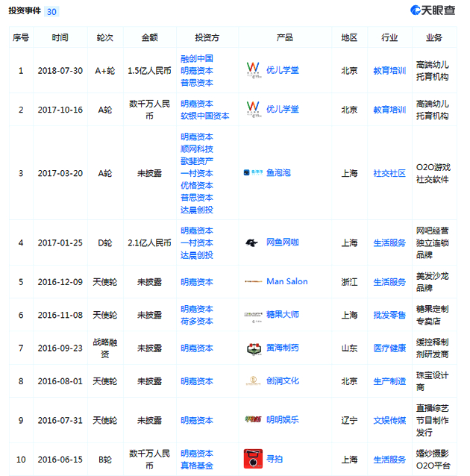
Task: Click investor 达晨创投 in row 3
Action: 197,210
